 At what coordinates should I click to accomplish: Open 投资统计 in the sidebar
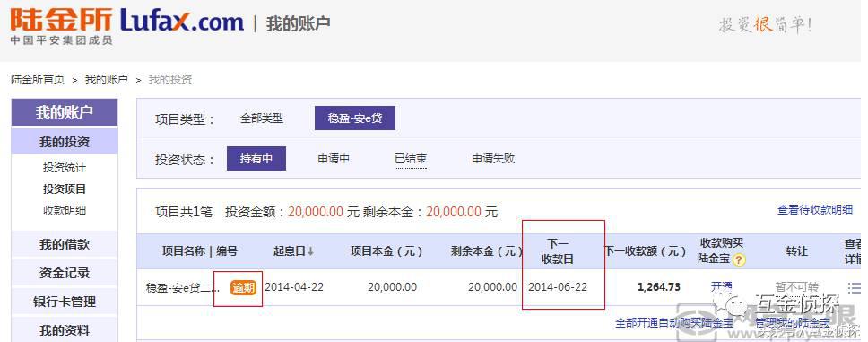coord(65,168)
